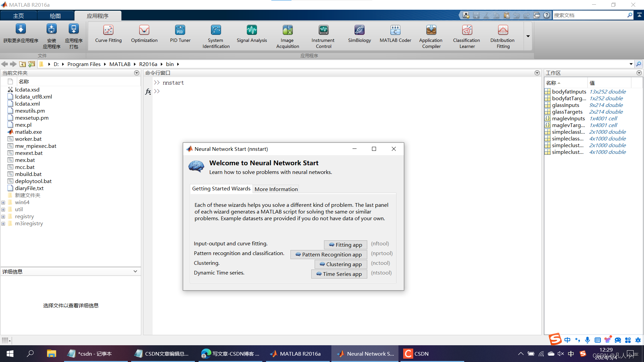Expand the win64 folder
The width and height of the screenshot is (644, 362).
3,202
